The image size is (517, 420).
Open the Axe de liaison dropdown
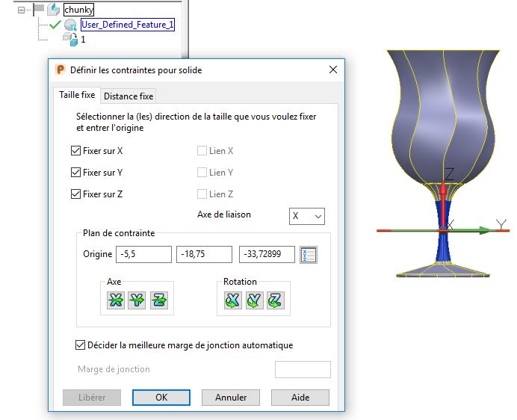pos(307,217)
